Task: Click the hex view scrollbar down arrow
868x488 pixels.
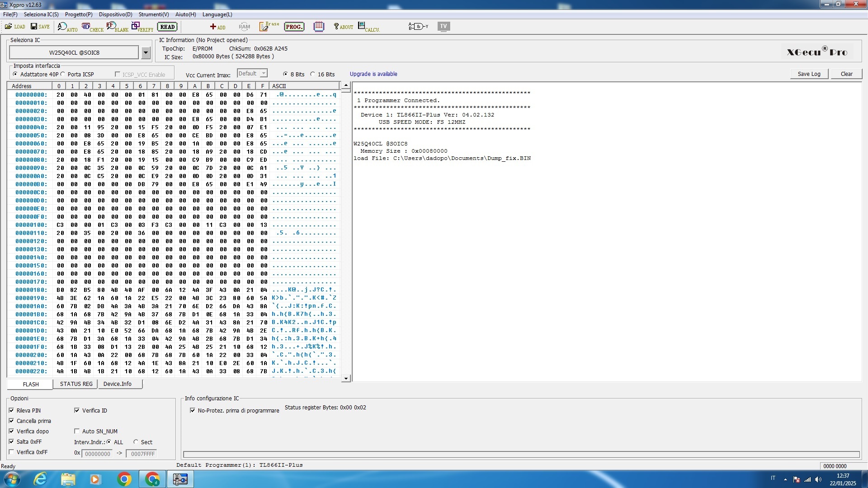Action: 346,379
